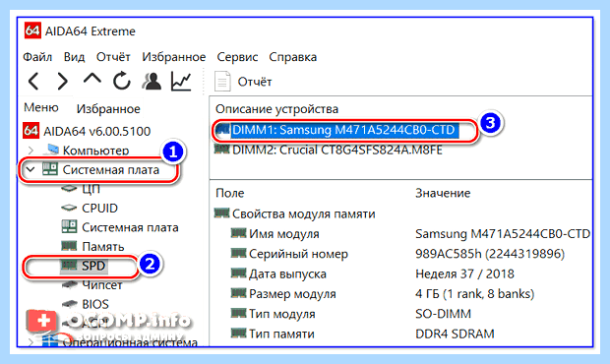Click the value DDR4 SDRAM

[455, 334]
